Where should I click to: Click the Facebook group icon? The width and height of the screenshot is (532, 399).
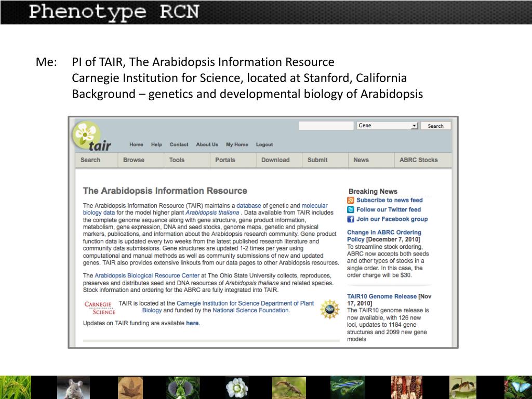coord(351,219)
